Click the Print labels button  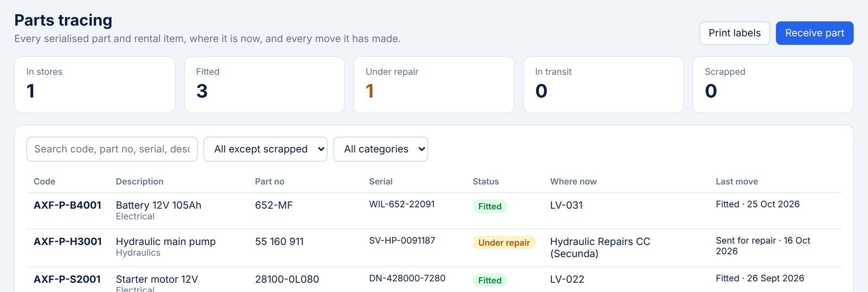click(x=735, y=33)
